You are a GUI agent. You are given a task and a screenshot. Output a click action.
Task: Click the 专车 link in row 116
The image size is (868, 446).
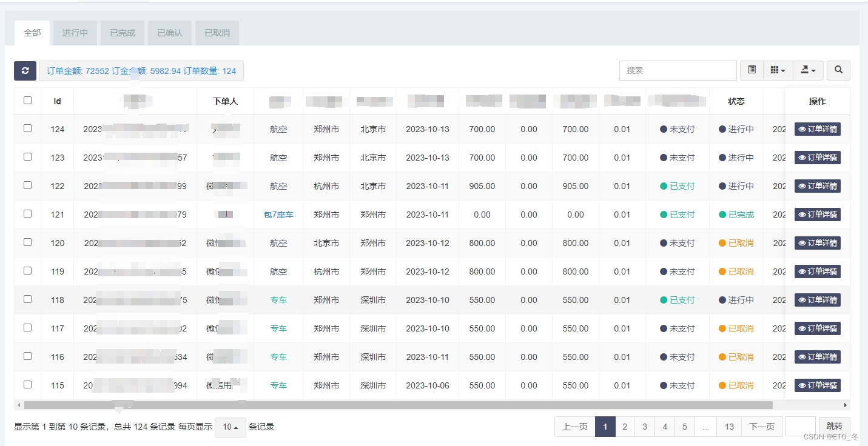coord(278,357)
